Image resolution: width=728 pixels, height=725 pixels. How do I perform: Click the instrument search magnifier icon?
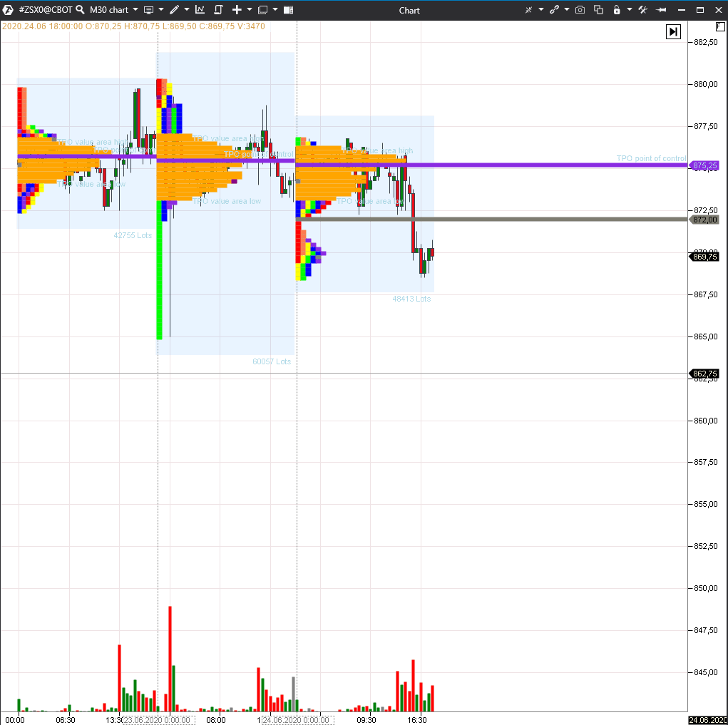(x=80, y=10)
